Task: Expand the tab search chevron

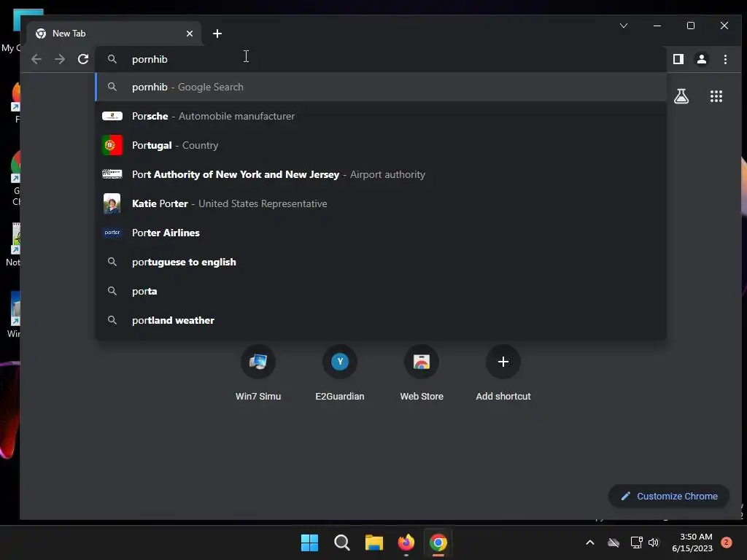Action: pos(624,26)
